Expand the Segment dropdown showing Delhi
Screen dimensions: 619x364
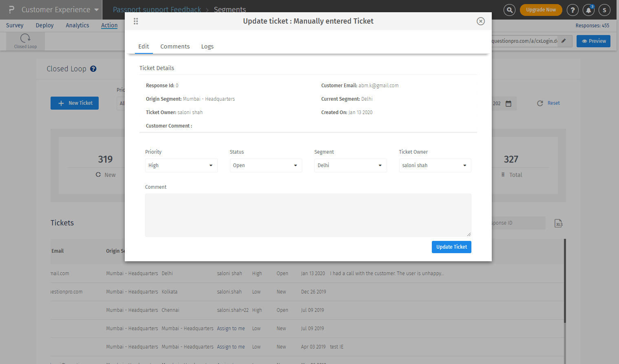pyautogui.click(x=350, y=165)
